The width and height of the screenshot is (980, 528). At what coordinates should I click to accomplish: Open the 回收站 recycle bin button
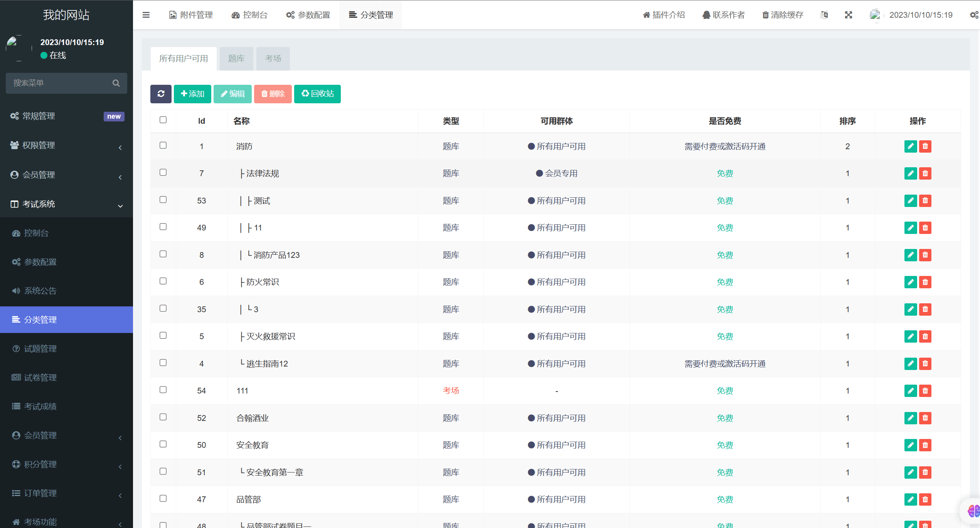pos(317,94)
